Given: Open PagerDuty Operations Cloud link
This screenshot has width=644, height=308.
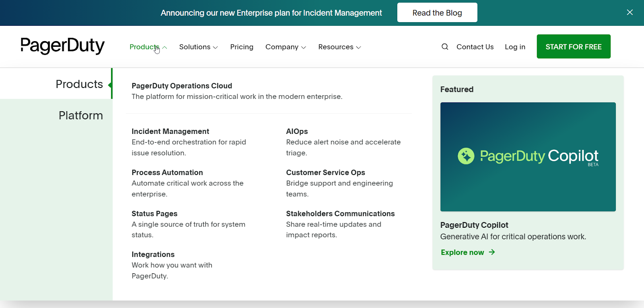Looking at the screenshot, I should pyautogui.click(x=182, y=86).
